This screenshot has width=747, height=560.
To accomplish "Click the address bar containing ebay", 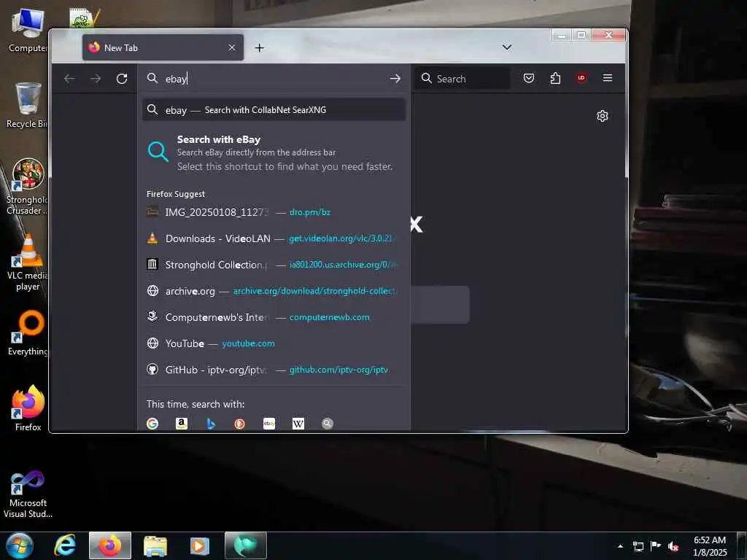I will coord(274,79).
